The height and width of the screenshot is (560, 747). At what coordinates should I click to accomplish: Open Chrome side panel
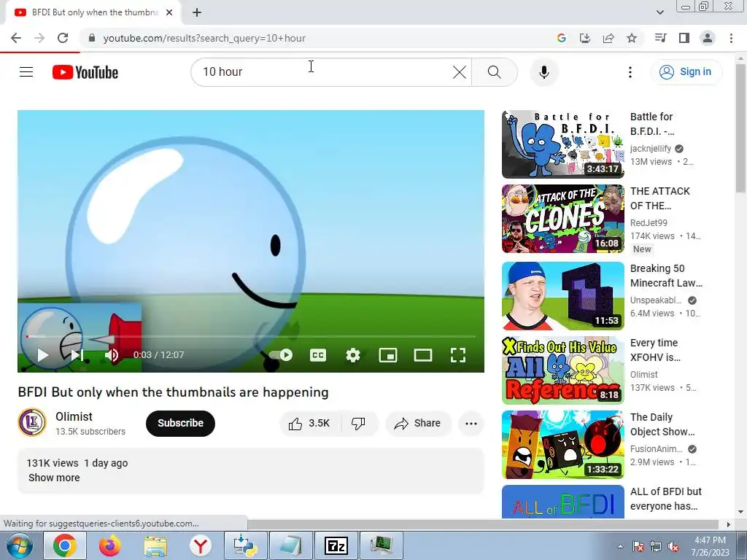tap(684, 38)
